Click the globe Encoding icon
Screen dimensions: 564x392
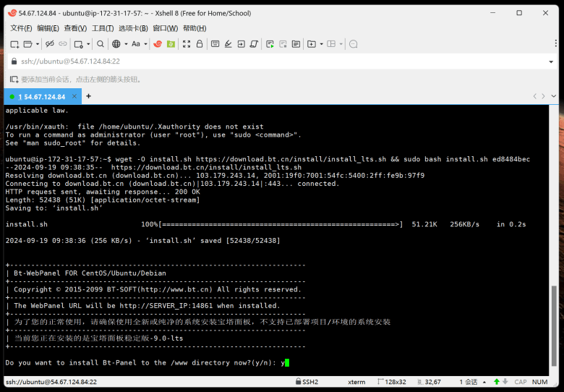click(x=116, y=44)
